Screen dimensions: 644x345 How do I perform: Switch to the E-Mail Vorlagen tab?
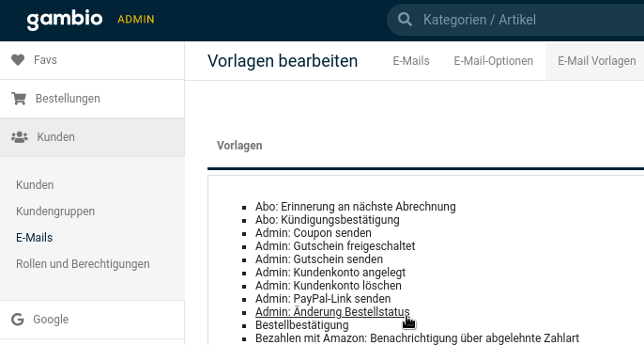[596, 61]
